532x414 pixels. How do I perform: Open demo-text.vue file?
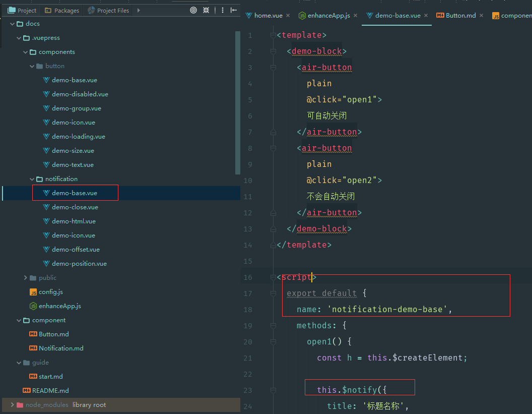(x=73, y=165)
